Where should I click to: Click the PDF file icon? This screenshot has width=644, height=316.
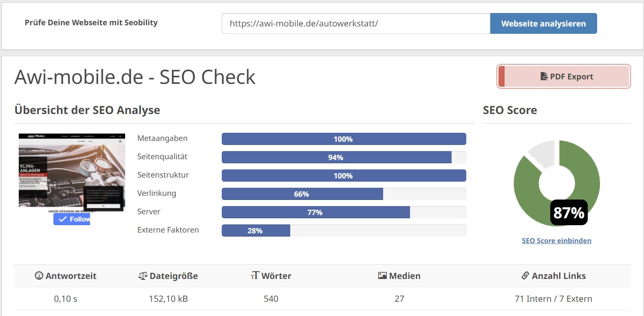[x=544, y=76]
